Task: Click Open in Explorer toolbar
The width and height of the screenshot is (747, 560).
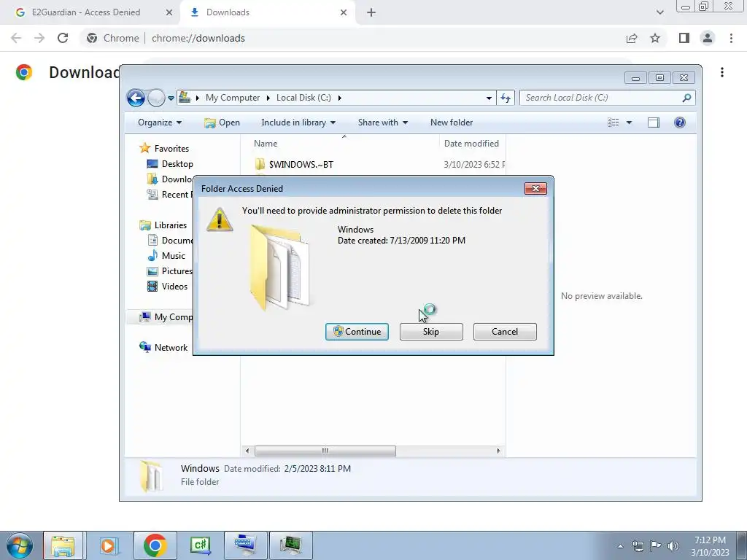Action: (222, 122)
